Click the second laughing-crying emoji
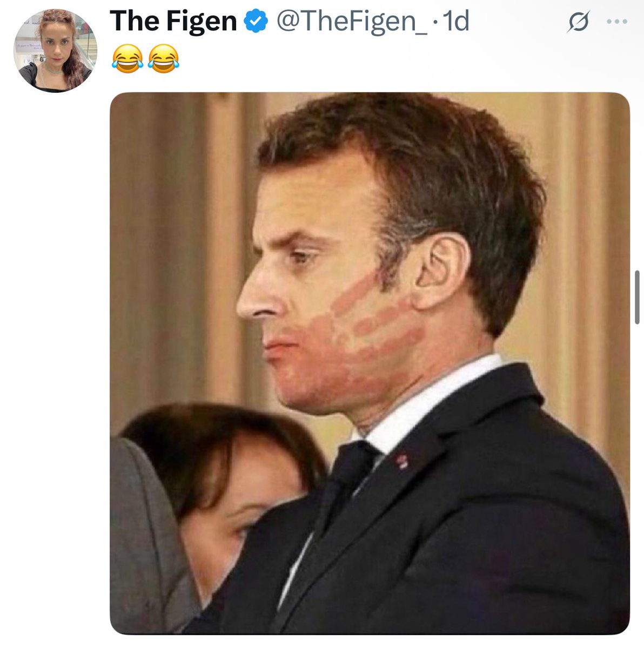 [163, 59]
